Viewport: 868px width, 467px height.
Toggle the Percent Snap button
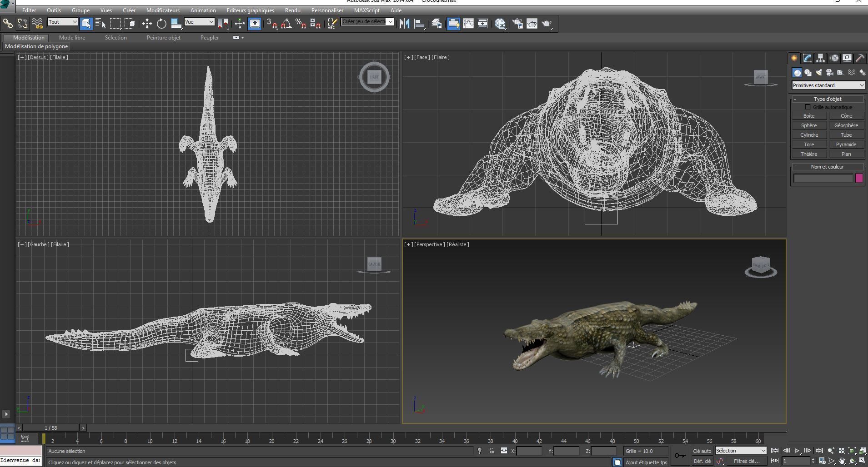click(x=301, y=23)
